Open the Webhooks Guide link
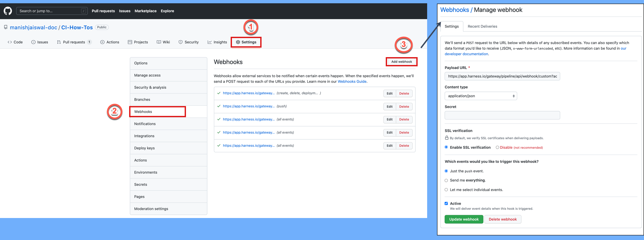 352,81
